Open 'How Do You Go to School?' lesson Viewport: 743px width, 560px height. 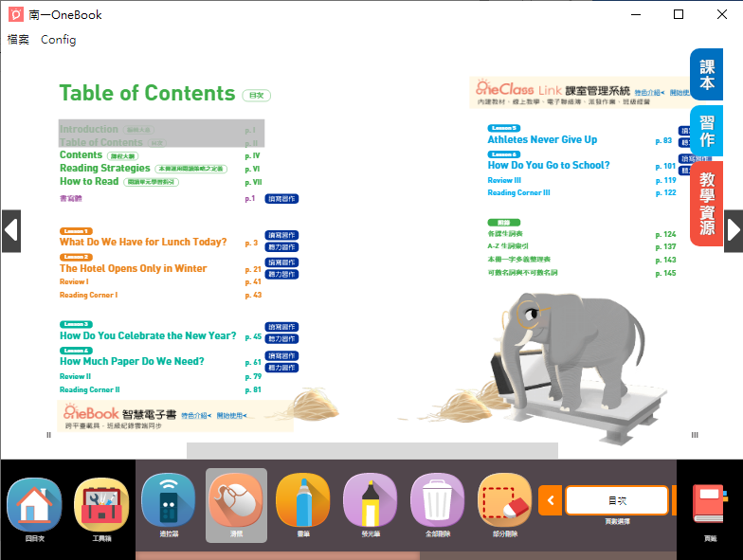(549, 165)
